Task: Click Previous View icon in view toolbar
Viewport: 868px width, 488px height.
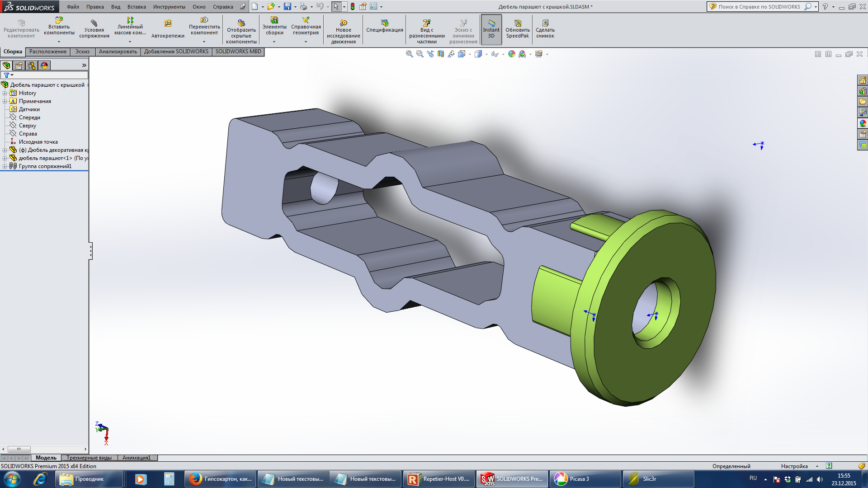Action: click(x=430, y=54)
